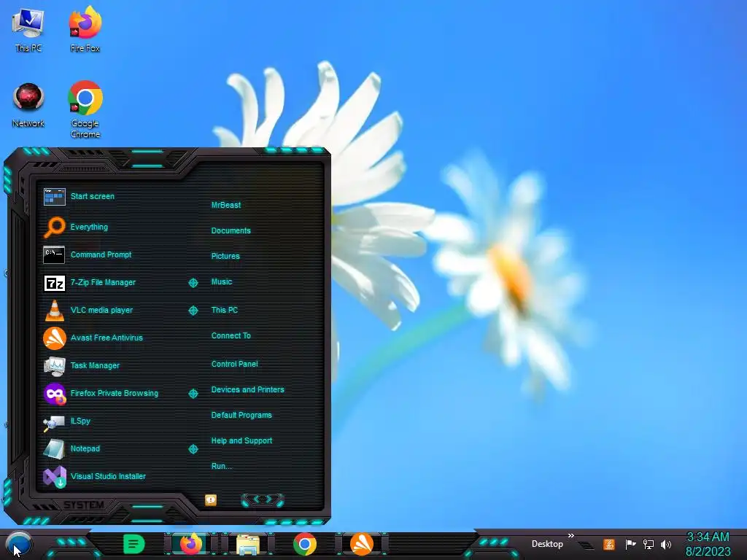This screenshot has width=747, height=560.
Task: Expand the 7-Zip File Manager jump list
Action: point(193,283)
